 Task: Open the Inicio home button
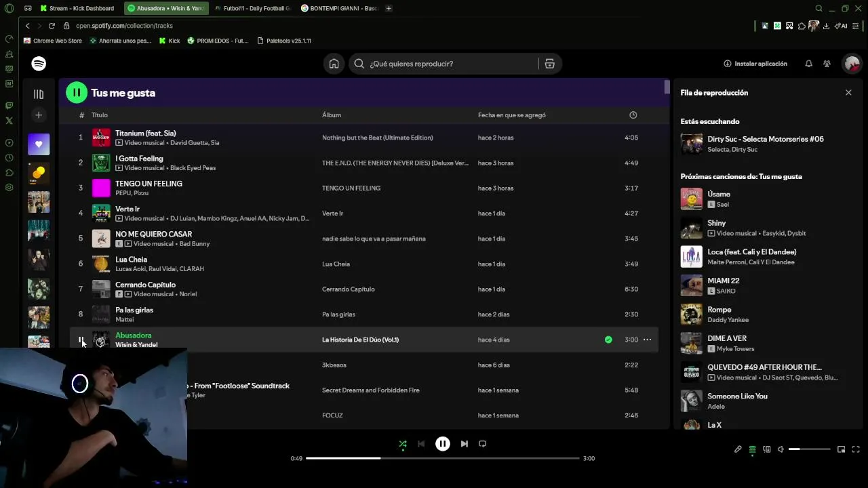pyautogui.click(x=334, y=64)
